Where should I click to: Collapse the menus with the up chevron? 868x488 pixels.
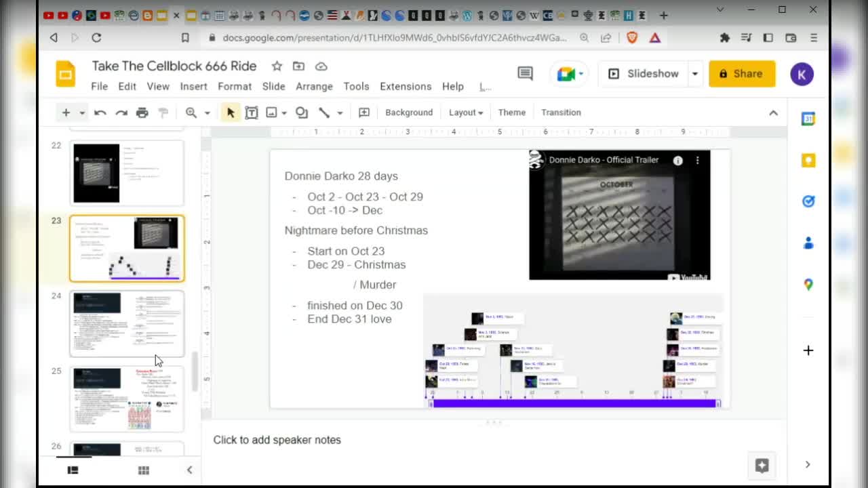[773, 113]
